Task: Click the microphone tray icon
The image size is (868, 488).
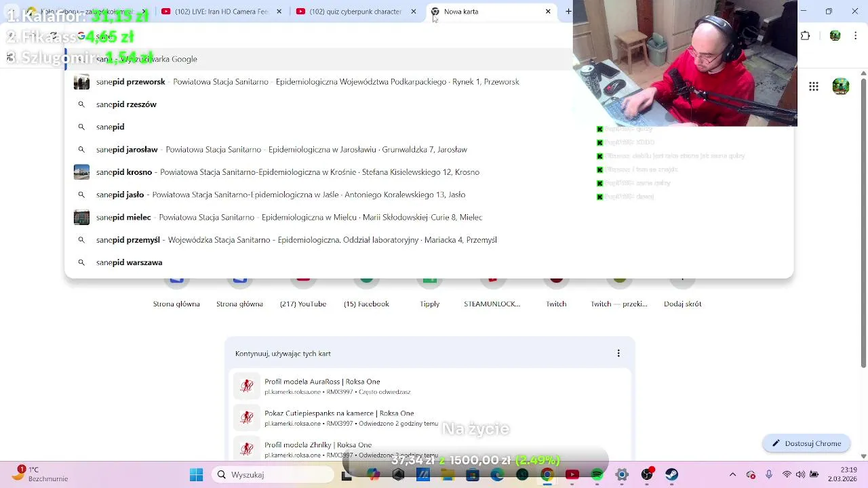Action: (769, 474)
